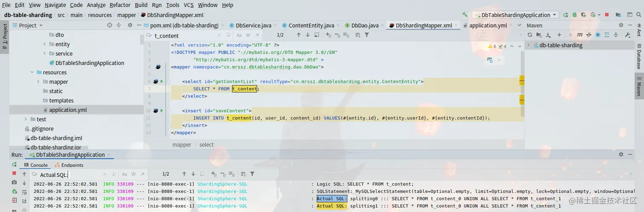Toggle Words option in console search
The height and width of the screenshot is (212, 644).
coord(133,174)
